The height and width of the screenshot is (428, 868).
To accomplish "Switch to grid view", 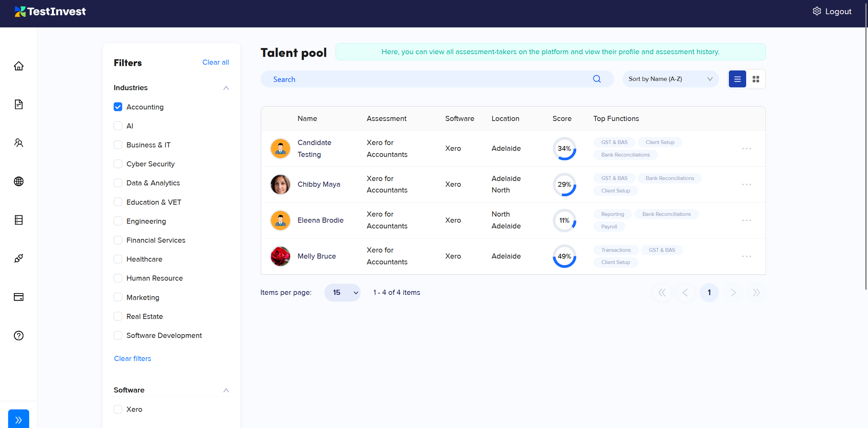I will (756, 79).
